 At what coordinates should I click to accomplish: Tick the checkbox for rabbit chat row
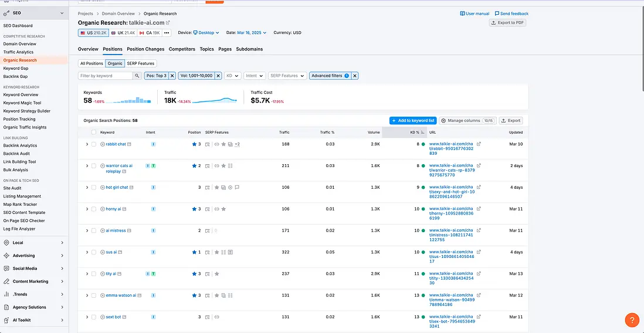tap(94, 144)
